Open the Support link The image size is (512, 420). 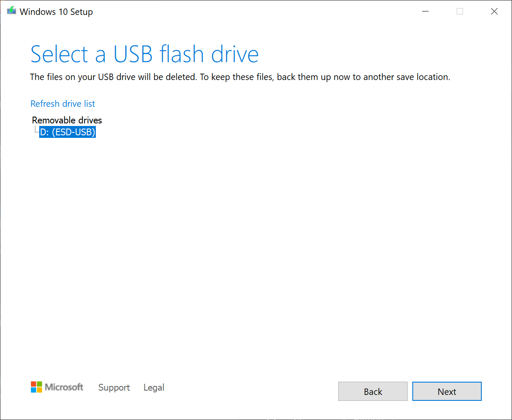[x=114, y=388]
